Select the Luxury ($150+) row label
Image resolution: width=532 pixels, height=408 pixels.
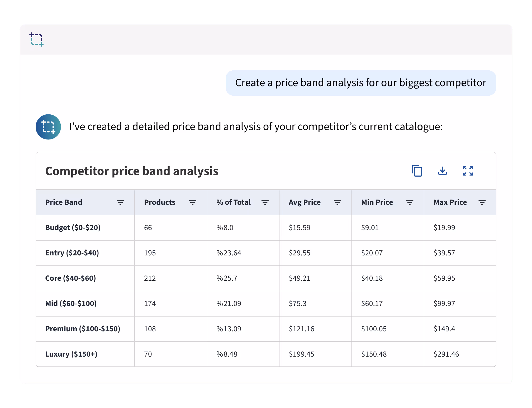click(71, 354)
